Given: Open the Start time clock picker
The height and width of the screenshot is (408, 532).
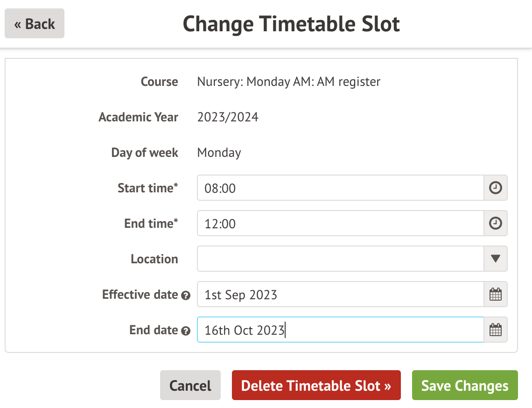Looking at the screenshot, I should coord(495,188).
